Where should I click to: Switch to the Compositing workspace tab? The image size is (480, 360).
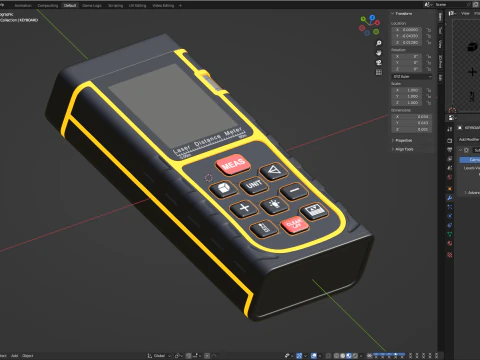click(48, 5)
